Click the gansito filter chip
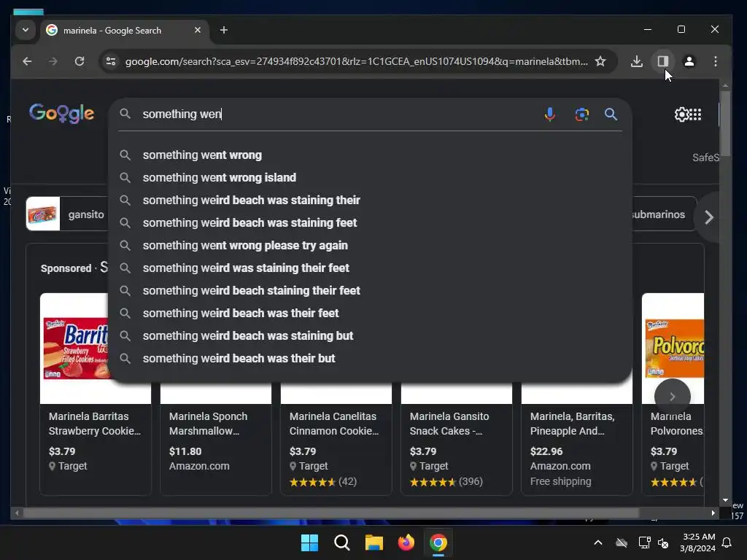This screenshot has width=747, height=560. 68,214
